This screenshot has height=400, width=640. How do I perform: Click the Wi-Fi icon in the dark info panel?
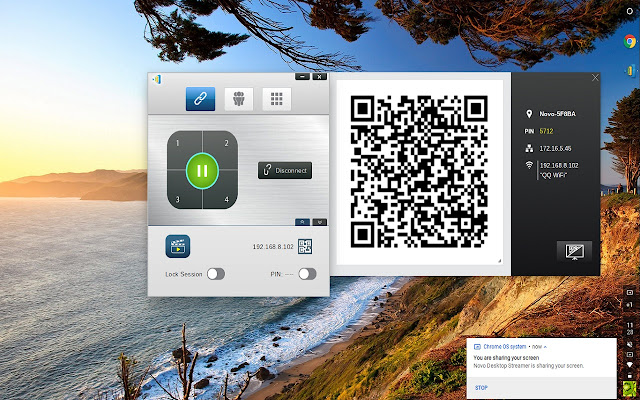coord(529,165)
